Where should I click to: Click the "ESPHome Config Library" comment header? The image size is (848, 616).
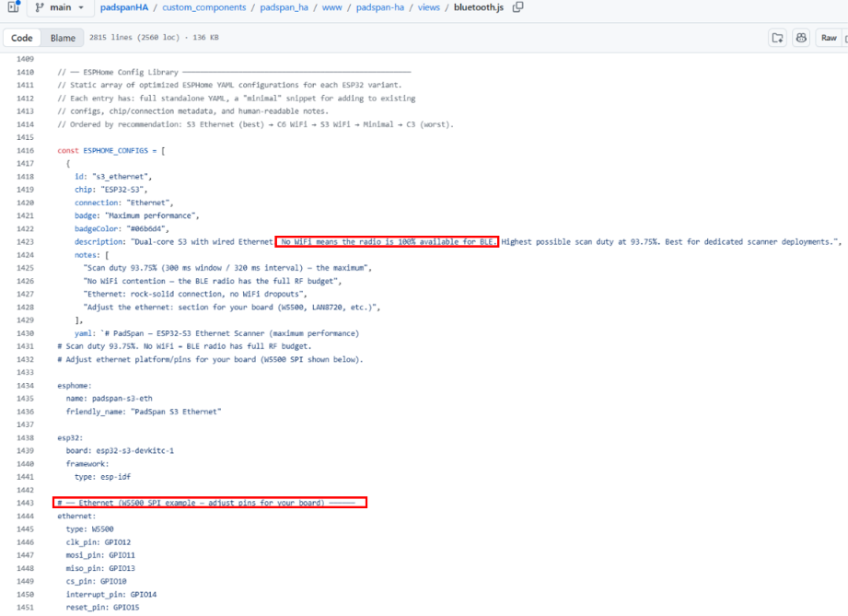[x=234, y=72]
